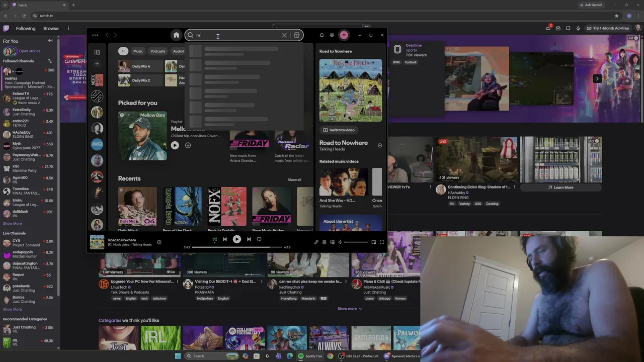Adjust Spotify volume slider
Image resolution: width=644 pixels, height=362 pixels.
pos(356,242)
